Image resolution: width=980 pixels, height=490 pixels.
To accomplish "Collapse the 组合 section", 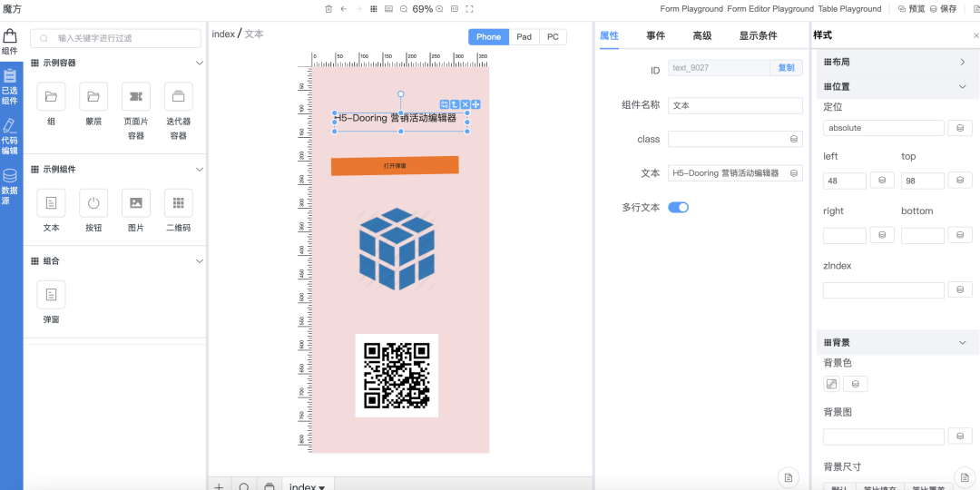I will pos(200,260).
